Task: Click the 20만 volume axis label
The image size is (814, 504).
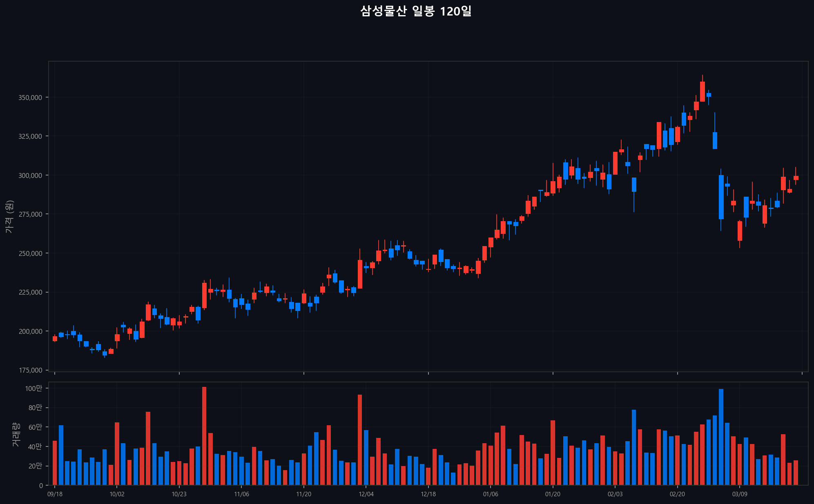Action: [x=35, y=466]
